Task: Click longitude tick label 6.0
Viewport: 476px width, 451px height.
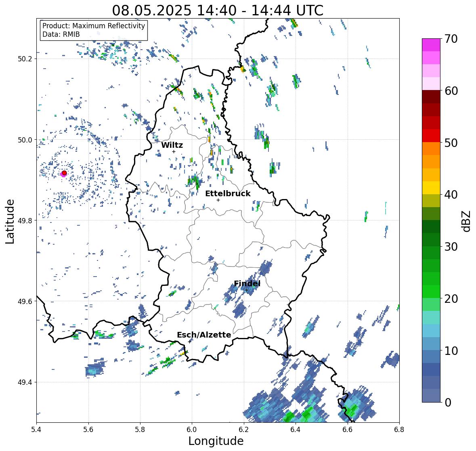Action: pos(192,430)
